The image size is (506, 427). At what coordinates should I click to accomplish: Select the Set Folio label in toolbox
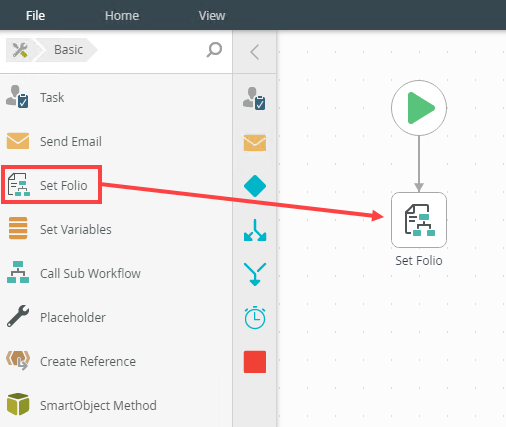coord(64,185)
